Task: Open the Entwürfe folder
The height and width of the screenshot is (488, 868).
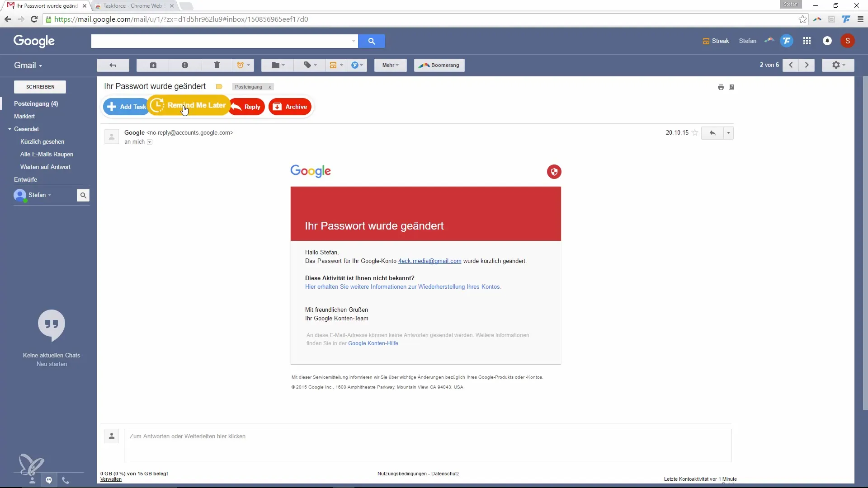Action: (x=26, y=179)
